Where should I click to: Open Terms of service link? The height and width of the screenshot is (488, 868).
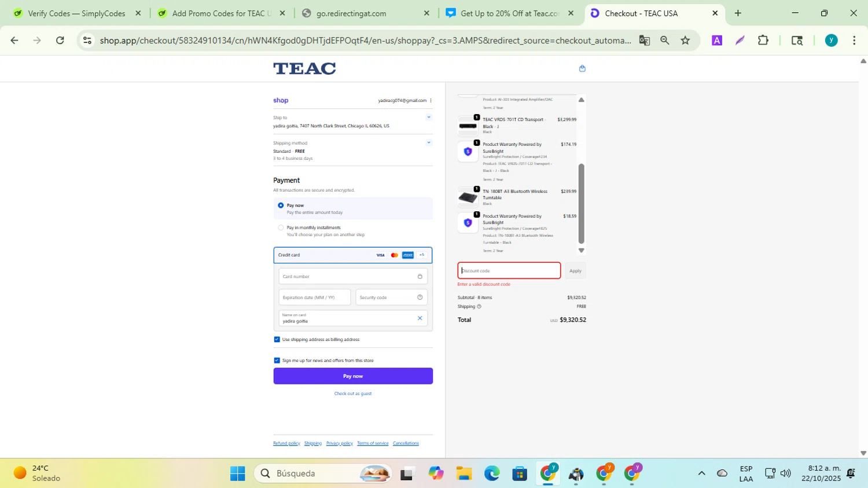tap(373, 443)
